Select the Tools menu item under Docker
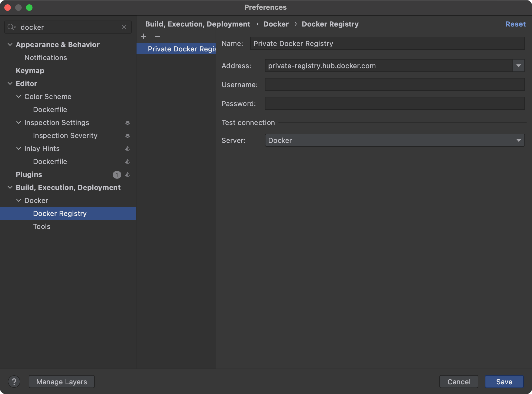Image resolution: width=532 pixels, height=394 pixels. click(42, 226)
